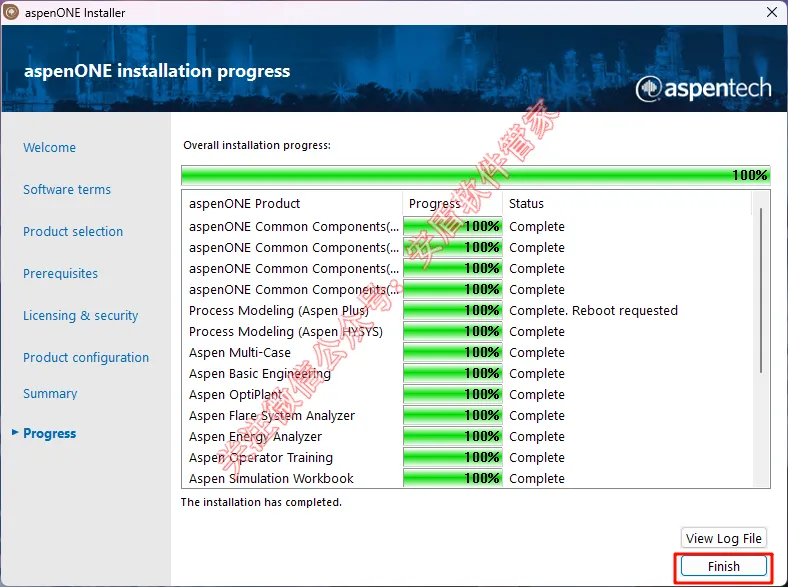Select the Aspen Multi-Case row

[x=467, y=353]
